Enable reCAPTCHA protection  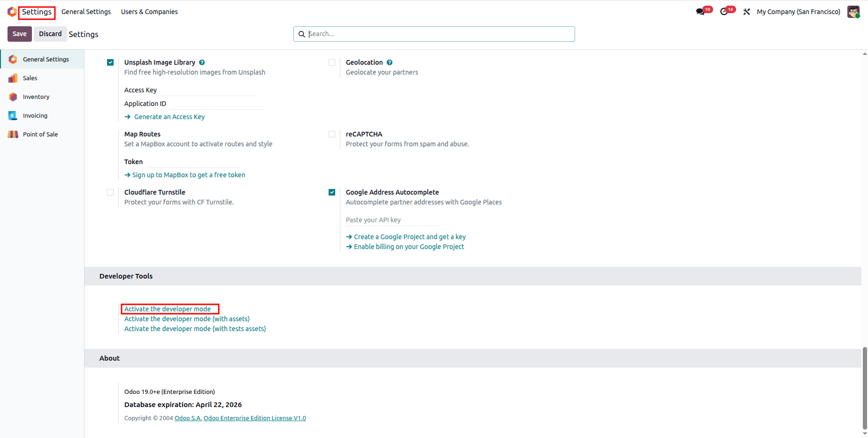(332, 134)
